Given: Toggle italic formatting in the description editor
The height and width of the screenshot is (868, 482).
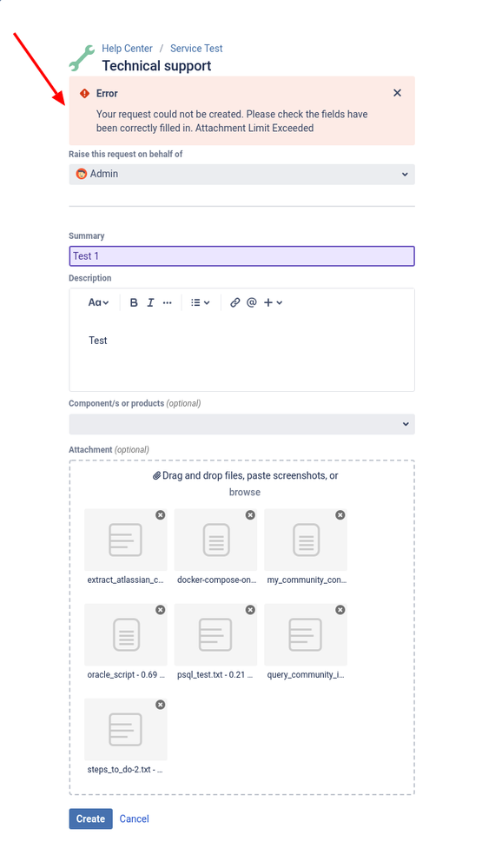Looking at the screenshot, I should point(150,302).
